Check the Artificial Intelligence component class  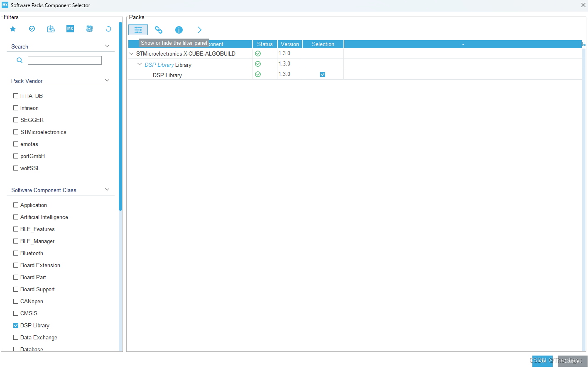click(16, 217)
